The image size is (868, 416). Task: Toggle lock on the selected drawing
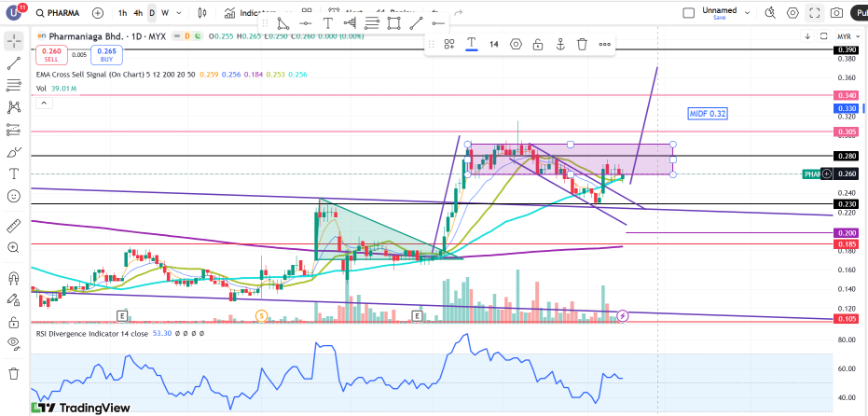pos(538,44)
